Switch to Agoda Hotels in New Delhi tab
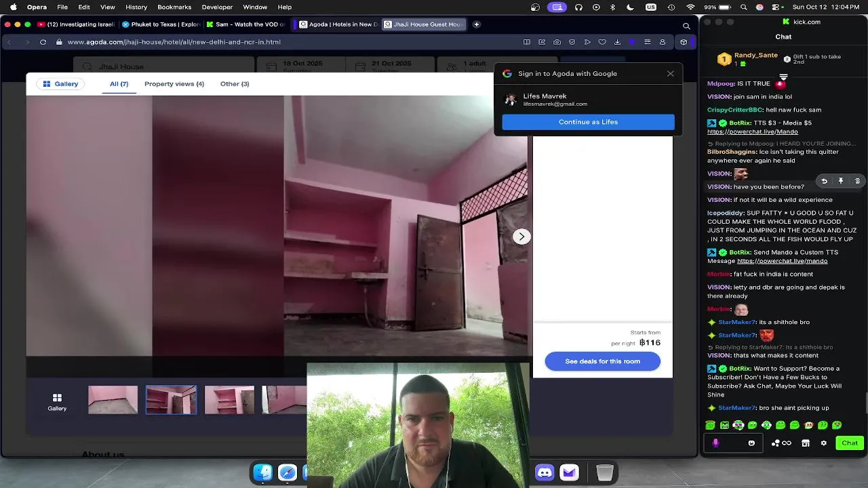Viewport: 868px width, 488px height. pos(338,24)
